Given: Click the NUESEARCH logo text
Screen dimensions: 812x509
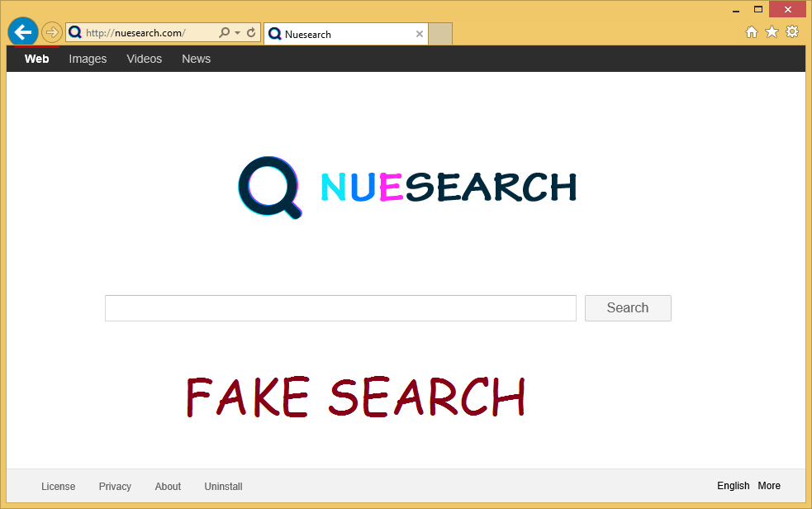Looking at the screenshot, I should [x=449, y=187].
